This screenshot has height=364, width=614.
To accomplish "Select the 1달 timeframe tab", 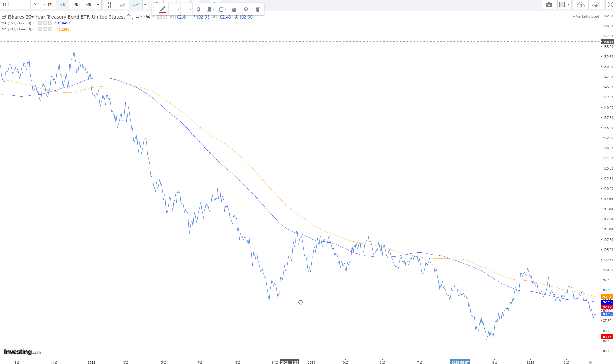I will 76,5.
